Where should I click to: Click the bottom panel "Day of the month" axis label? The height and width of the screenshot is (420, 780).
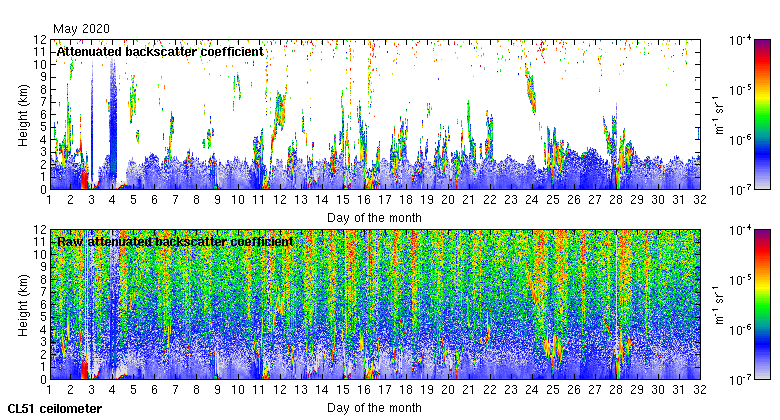[374, 407]
